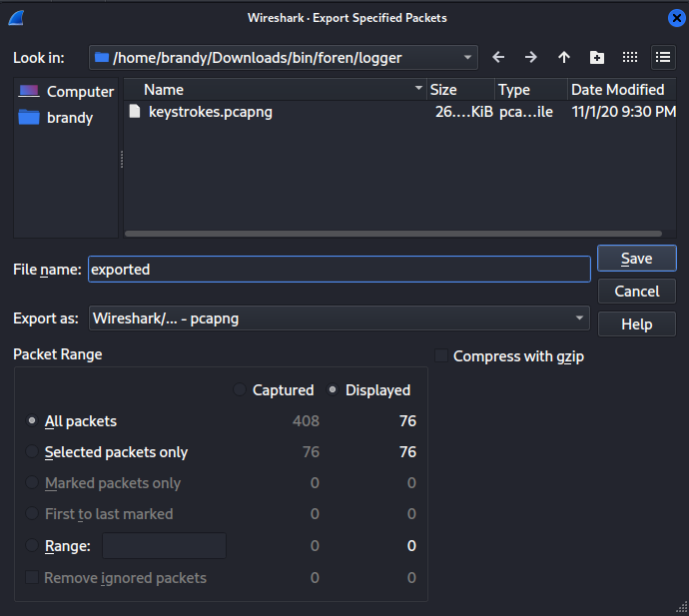This screenshot has height=616, width=689.
Task: Choose Marked packets only option
Action: (x=32, y=482)
